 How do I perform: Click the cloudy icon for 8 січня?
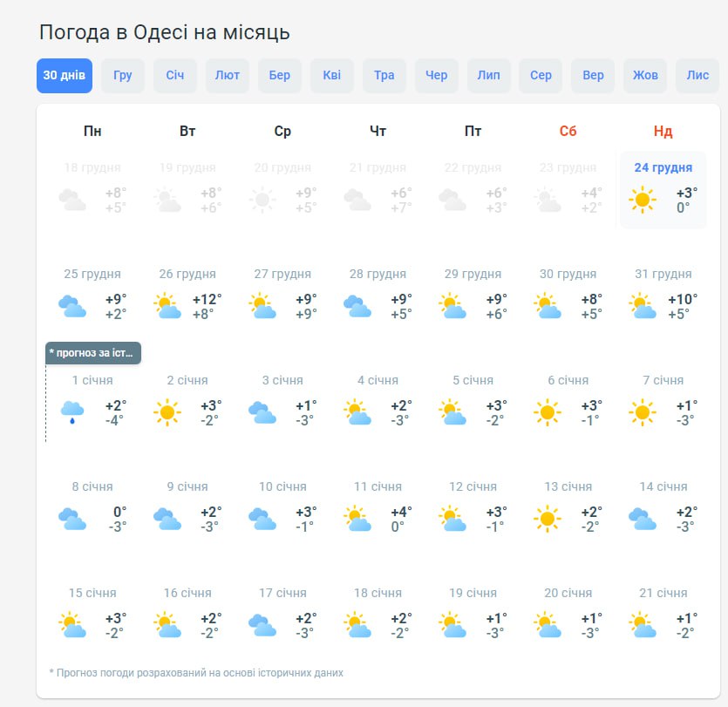pyautogui.click(x=72, y=519)
